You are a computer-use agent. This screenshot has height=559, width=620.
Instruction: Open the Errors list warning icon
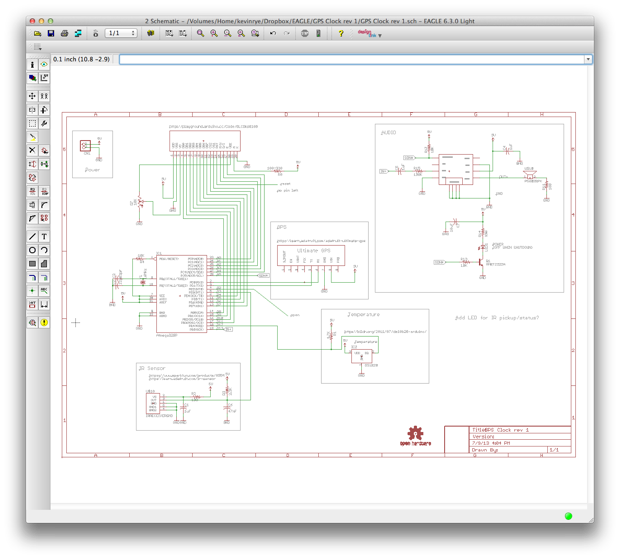coord(44,323)
